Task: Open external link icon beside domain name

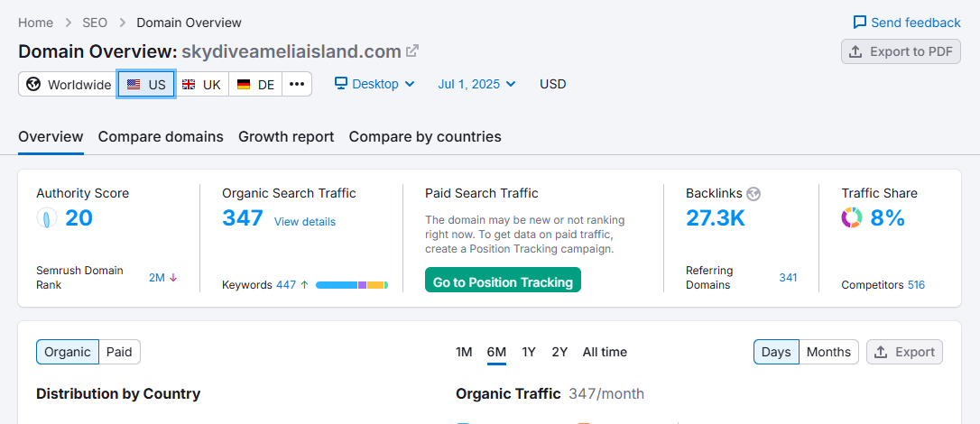Action: pyautogui.click(x=412, y=51)
